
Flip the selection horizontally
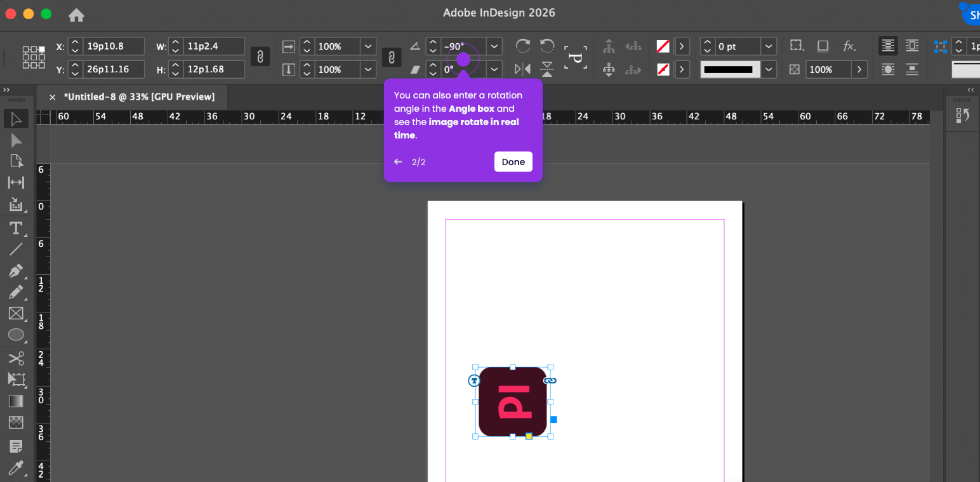coord(523,69)
